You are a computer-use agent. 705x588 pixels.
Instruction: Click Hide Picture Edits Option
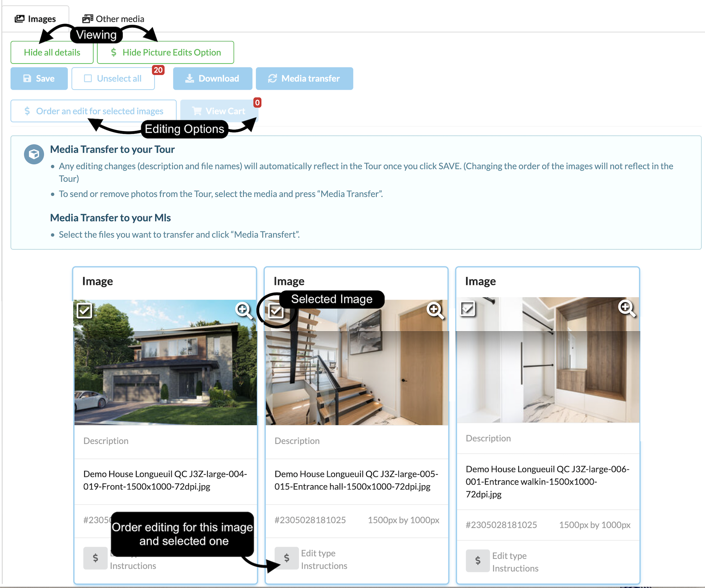point(166,52)
